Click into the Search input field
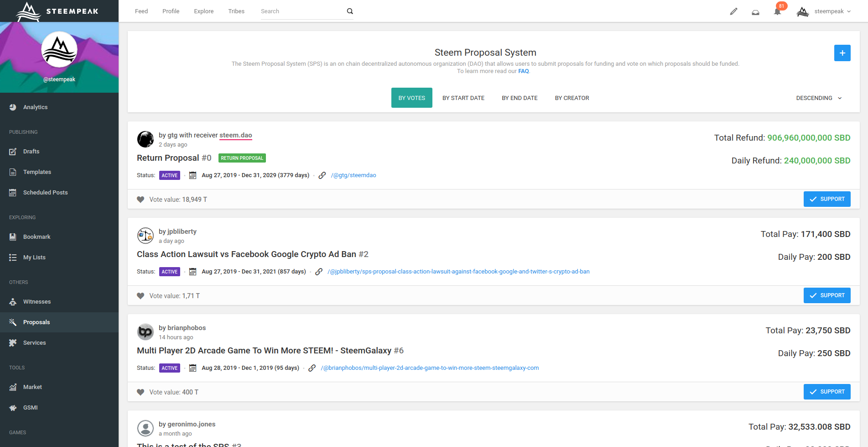This screenshot has width=868, height=447. [x=301, y=11]
